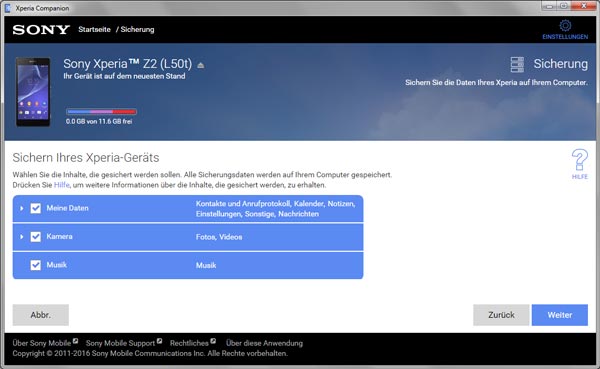
Task: Click the 'Fotos, Videos' description text
Action: [x=219, y=237]
